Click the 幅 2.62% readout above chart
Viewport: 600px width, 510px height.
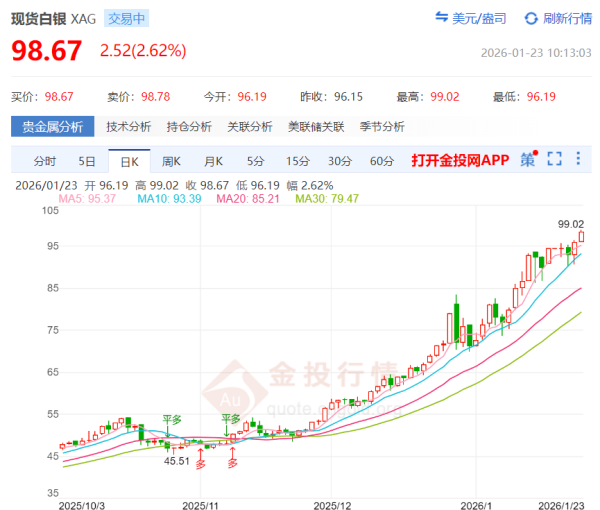point(310,186)
